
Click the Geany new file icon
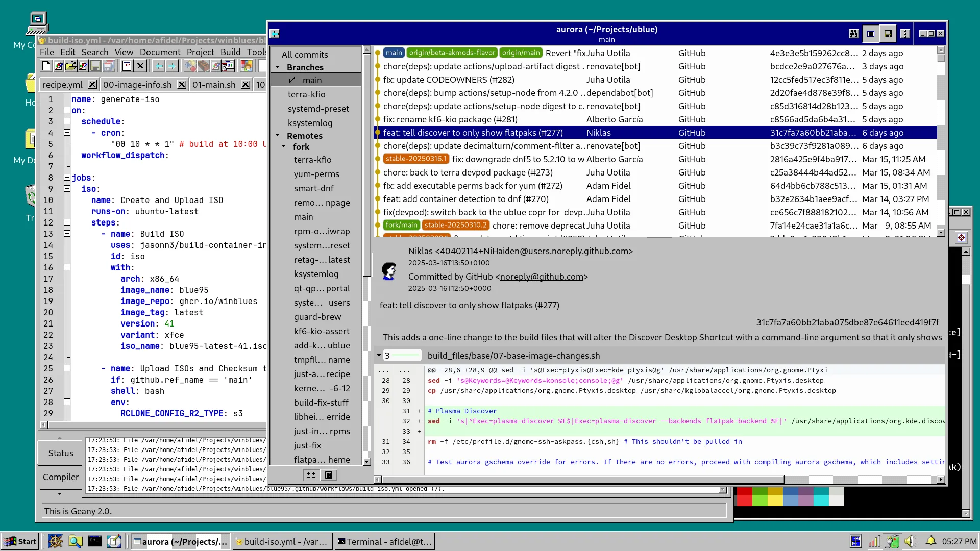[46, 66]
